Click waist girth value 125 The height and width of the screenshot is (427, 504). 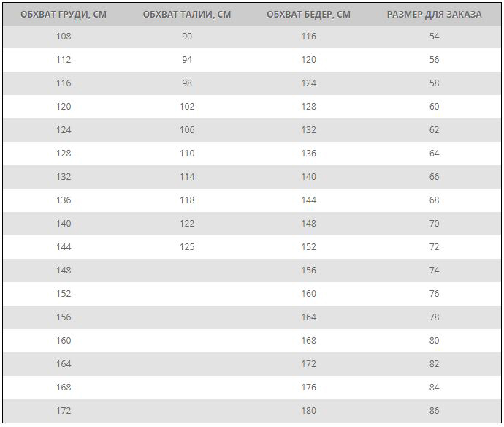(x=187, y=247)
